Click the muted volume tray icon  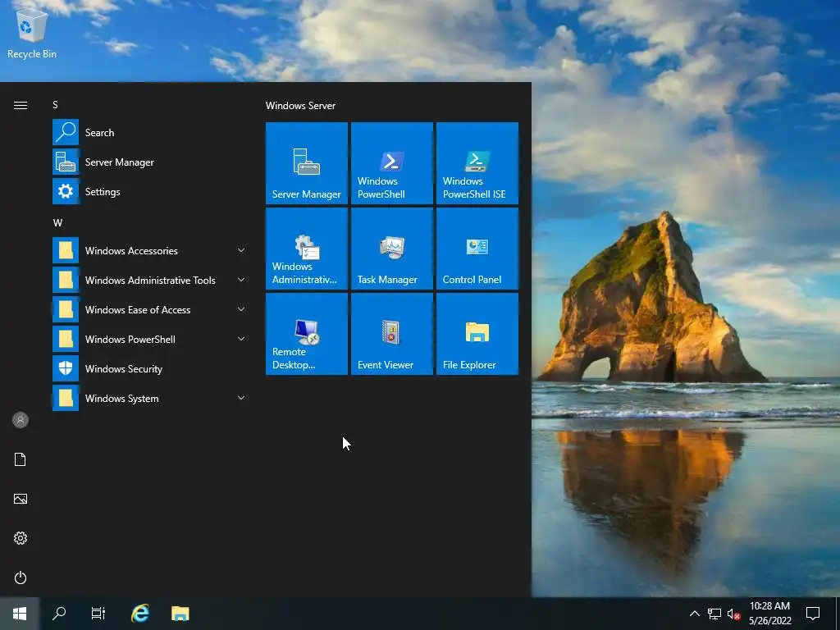pos(734,614)
